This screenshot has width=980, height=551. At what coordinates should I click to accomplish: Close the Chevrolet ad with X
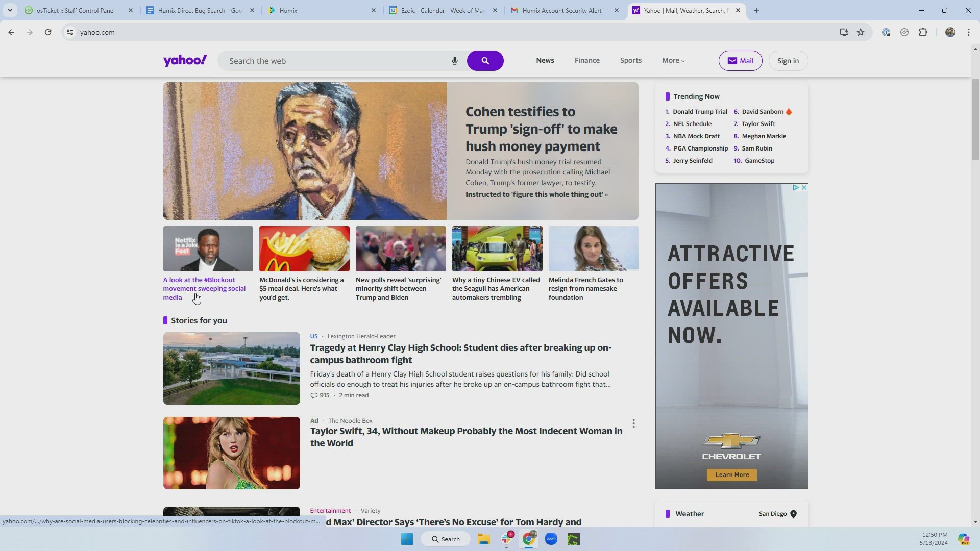[804, 188]
